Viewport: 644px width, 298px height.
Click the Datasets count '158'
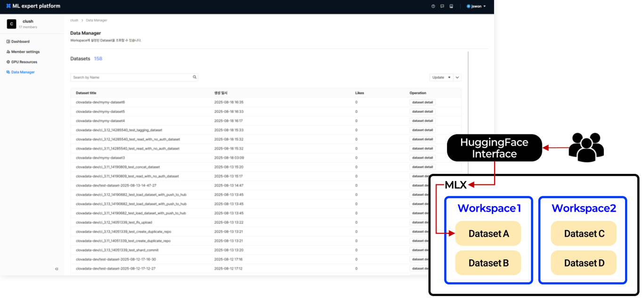click(x=98, y=59)
